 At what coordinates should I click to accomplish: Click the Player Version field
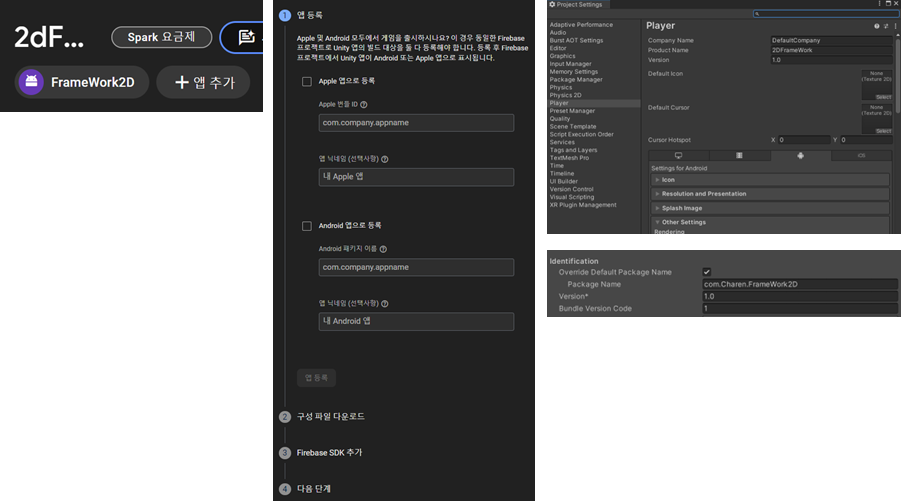point(831,60)
